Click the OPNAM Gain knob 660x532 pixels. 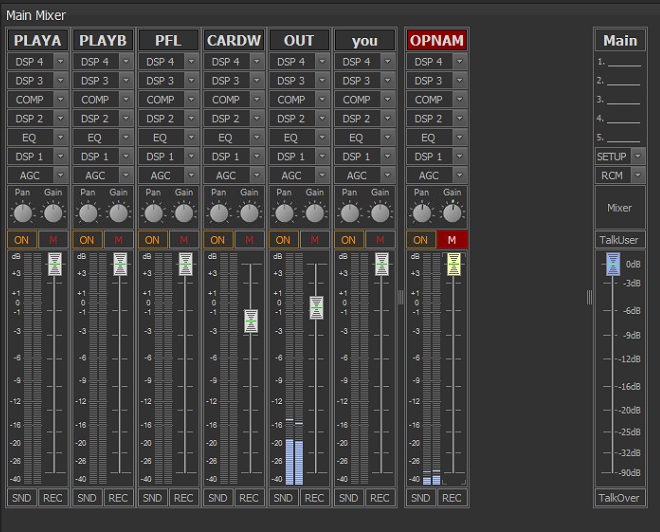[452, 213]
